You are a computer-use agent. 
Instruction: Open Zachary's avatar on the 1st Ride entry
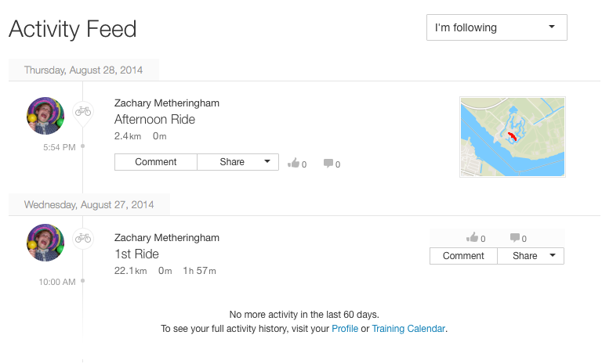pyautogui.click(x=45, y=243)
